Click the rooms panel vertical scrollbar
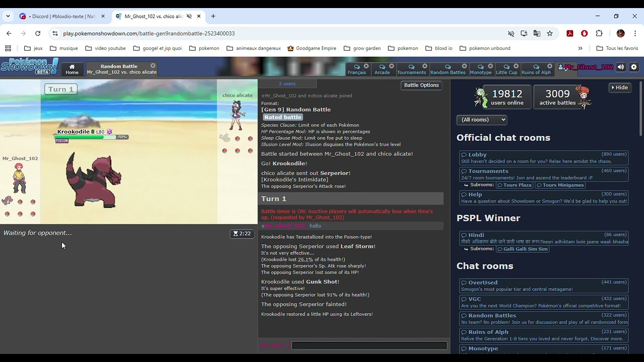644x362 pixels. tap(641, 108)
